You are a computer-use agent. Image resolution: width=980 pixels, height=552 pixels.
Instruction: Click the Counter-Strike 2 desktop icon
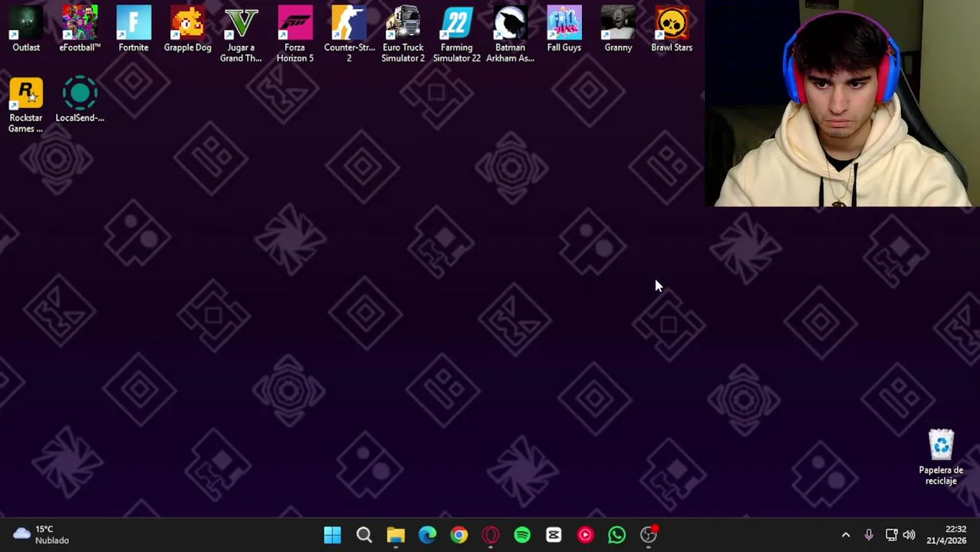(x=349, y=34)
